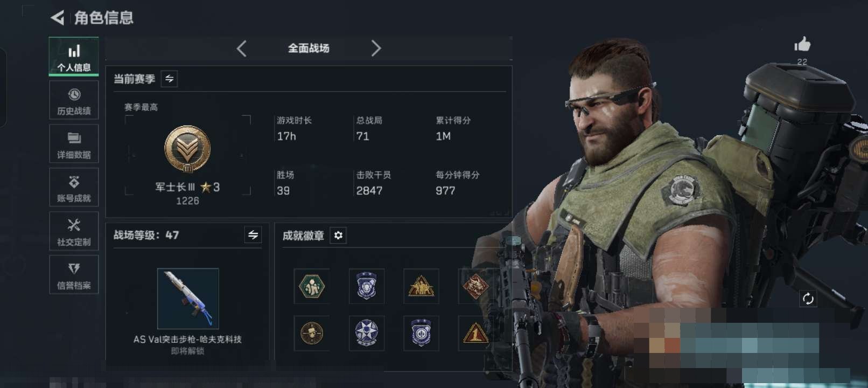The height and width of the screenshot is (388, 868).
Task: Click the AS Val rifle reward thumbnail
Action: click(188, 299)
